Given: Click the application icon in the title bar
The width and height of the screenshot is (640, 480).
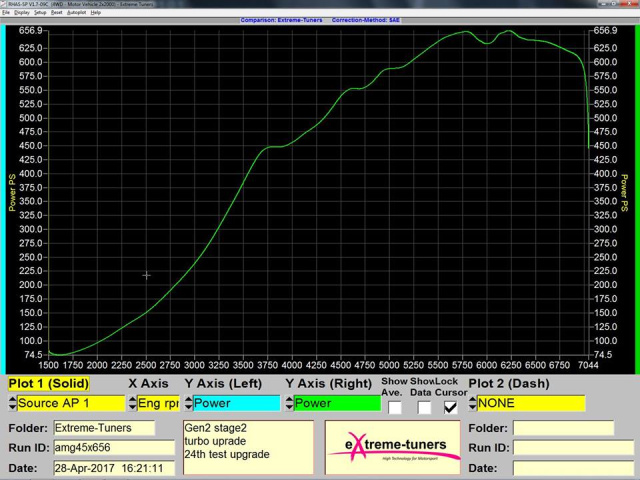Looking at the screenshot, I should click(5, 4).
